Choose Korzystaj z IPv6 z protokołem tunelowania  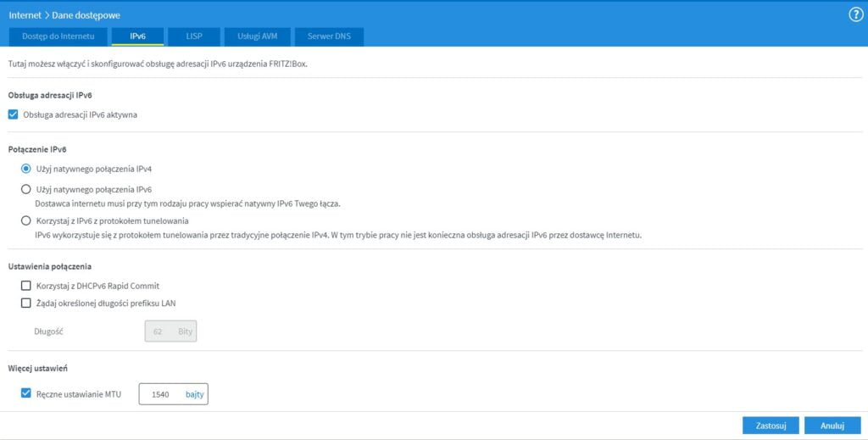tap(25, 220)
